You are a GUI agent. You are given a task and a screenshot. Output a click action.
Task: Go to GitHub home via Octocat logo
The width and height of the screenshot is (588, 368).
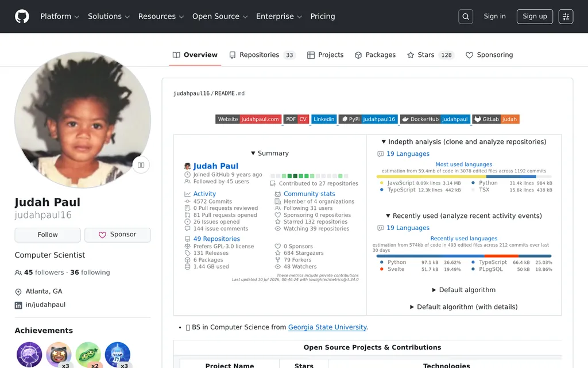point(22,17)
